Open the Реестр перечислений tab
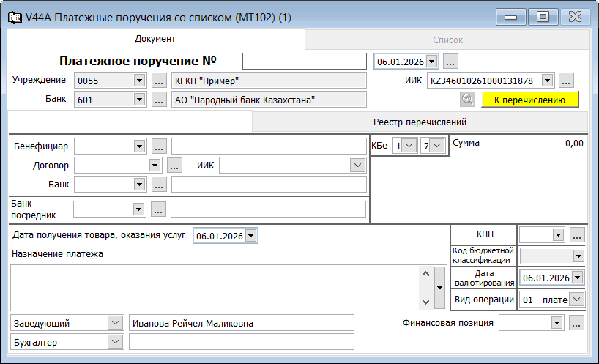Screen dimensions: 599x364 tap(420, 122)
